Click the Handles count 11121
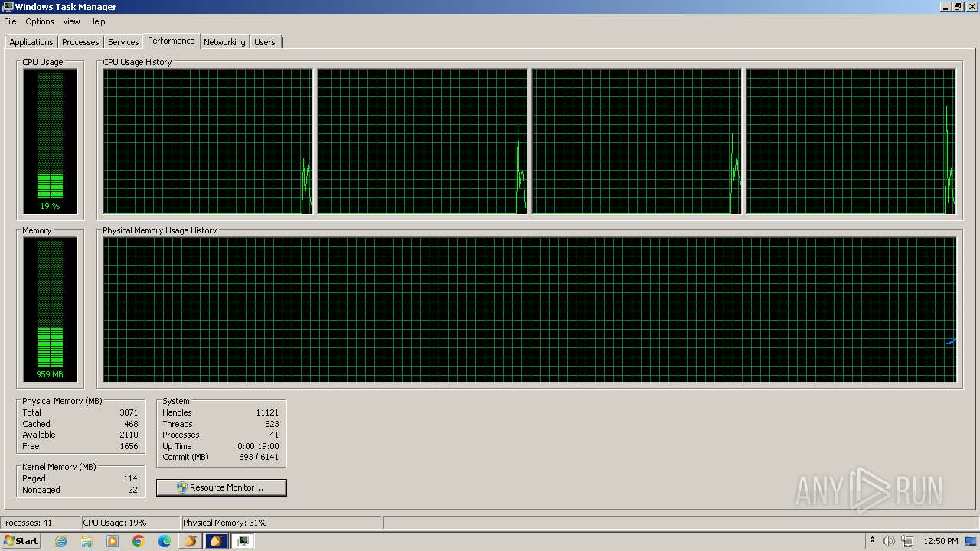 (267, 412)
